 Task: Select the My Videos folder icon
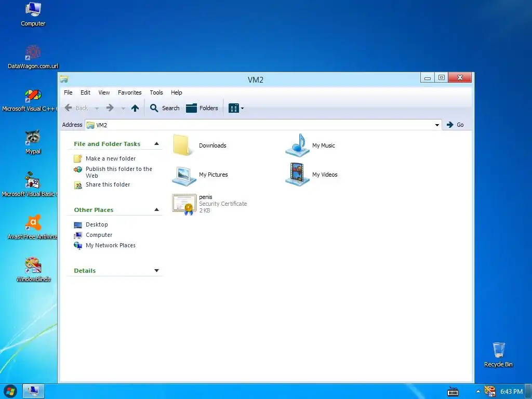click(297, 175)
